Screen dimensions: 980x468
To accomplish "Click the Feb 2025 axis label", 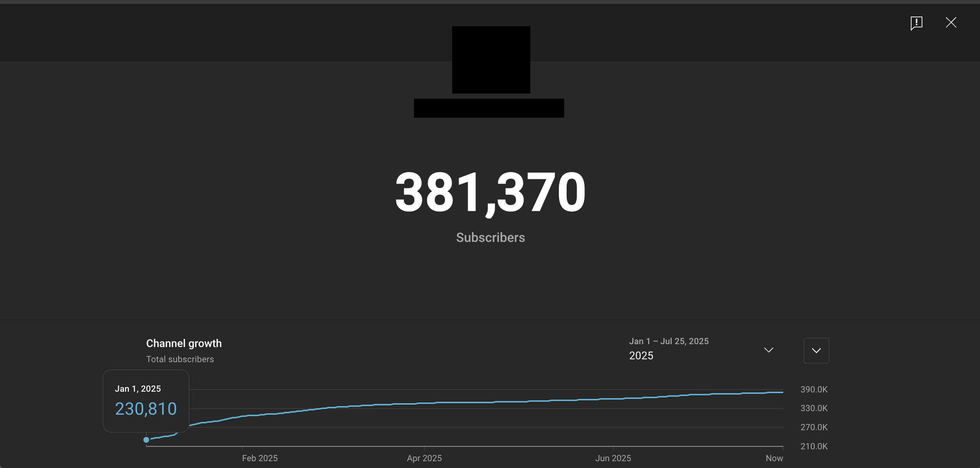I will 260,458.
